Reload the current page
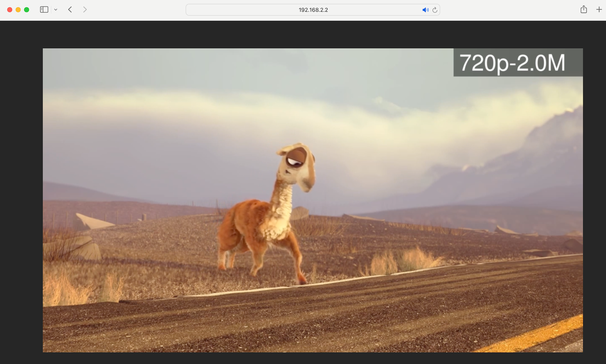The width and height of the screenshot is (606, 364). (x=435, y=10)
